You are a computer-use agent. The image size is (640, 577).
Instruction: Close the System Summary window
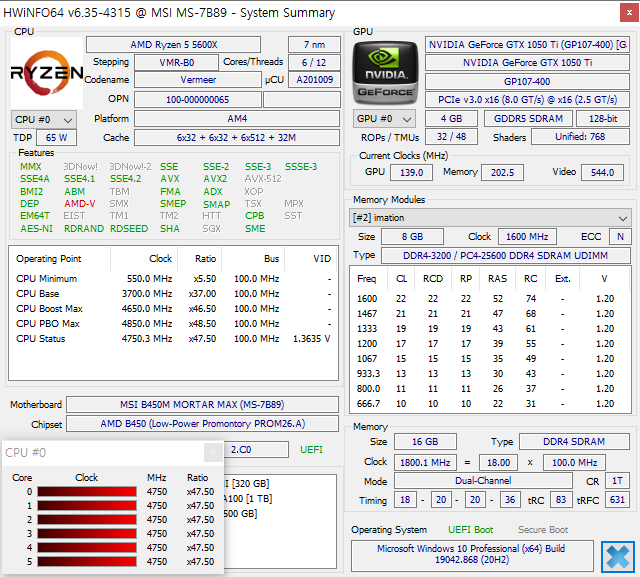coord(629,13)
